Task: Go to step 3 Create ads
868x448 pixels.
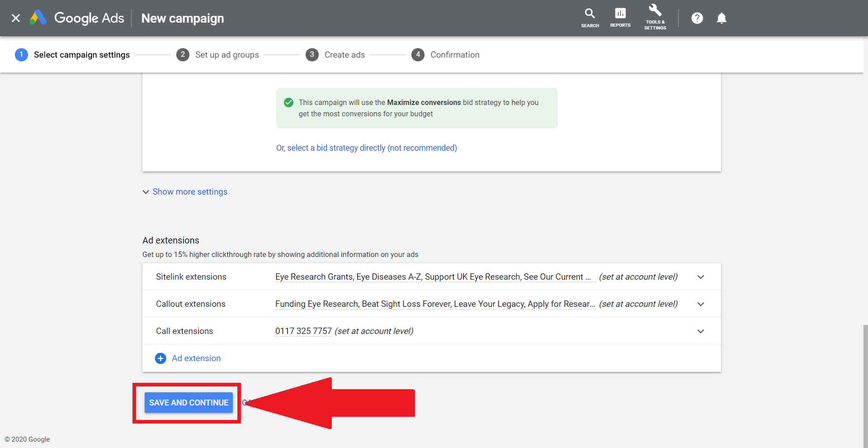Action: (x=335, y=55)
